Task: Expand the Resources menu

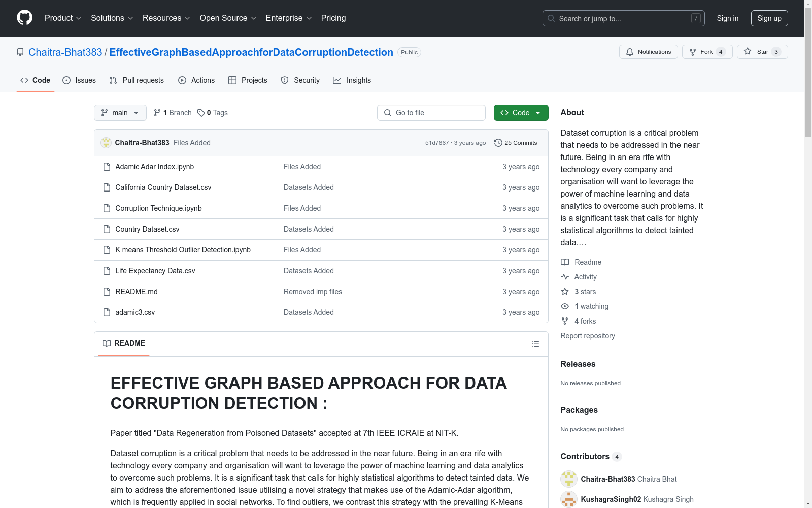Action: tap(166, 18)
